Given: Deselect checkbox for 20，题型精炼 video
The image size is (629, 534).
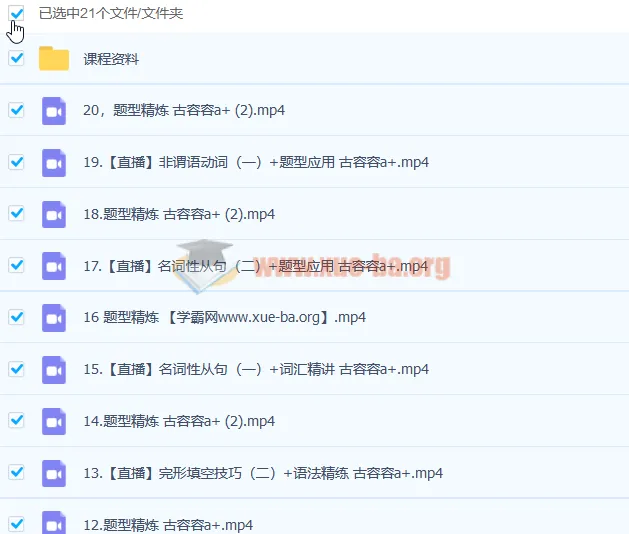Looking at the screenshot, I should (x=16, y=110).
